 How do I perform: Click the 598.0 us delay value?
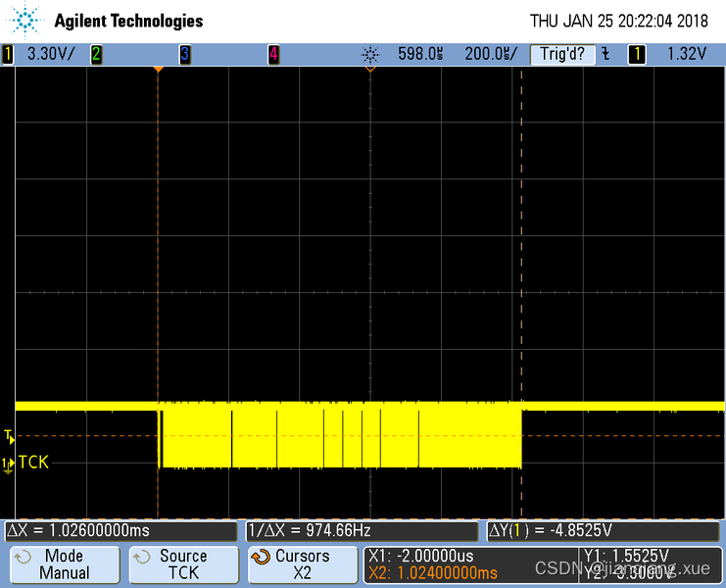click(x=420, y=54)
